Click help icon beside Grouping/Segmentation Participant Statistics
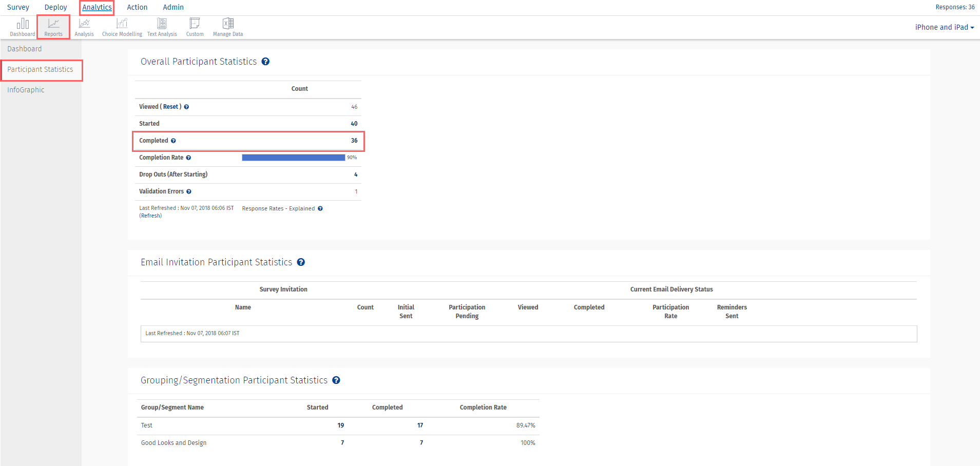Image resolution: width=980 pixels, height=466 pixels. click(x=336, y=380)
